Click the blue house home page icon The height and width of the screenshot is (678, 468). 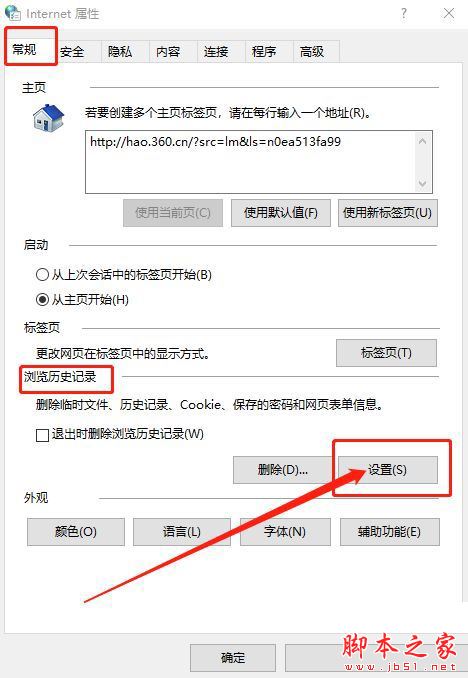click(x=48, y=117)
